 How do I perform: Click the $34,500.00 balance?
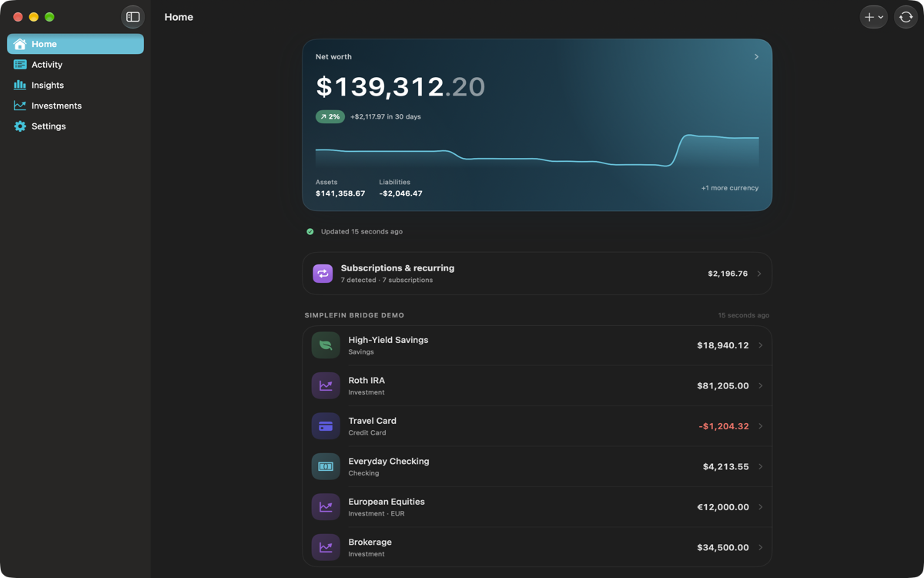pos(723,547)
